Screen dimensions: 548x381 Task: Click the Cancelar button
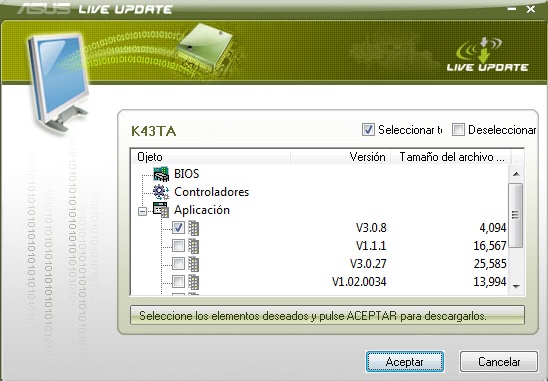(x=499, y=362)
